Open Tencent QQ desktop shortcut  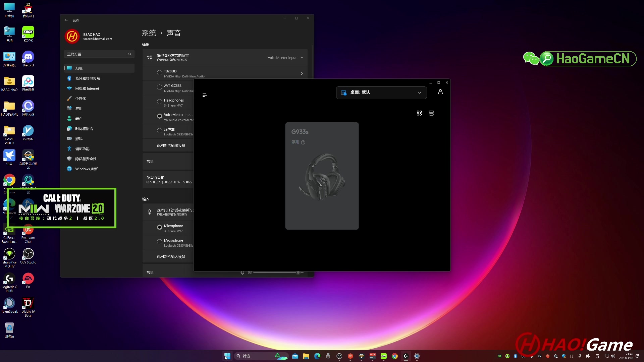coord(28,10)
